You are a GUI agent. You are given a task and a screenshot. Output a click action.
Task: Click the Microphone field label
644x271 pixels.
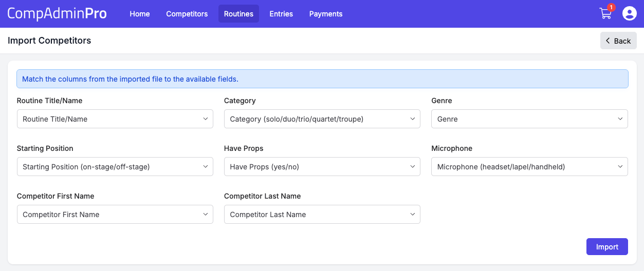(452, 148)
